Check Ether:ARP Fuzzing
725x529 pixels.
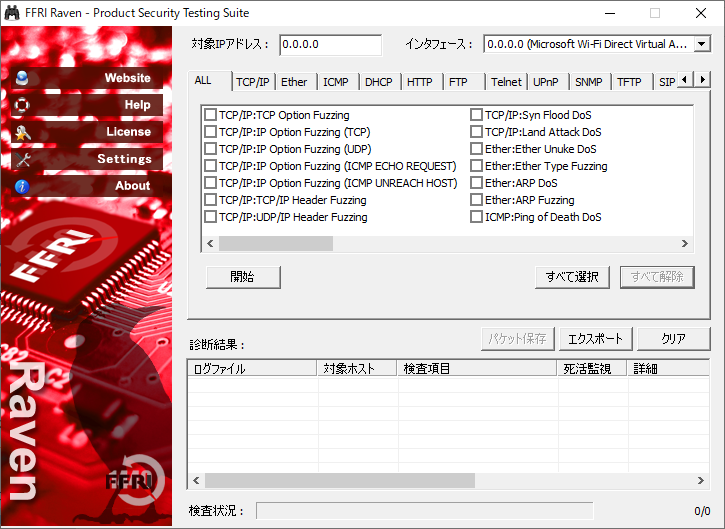pos(476,200)
